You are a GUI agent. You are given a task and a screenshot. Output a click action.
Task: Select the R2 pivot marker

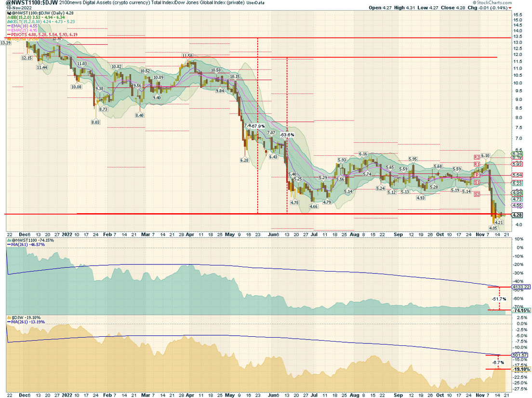pos(477,157)
